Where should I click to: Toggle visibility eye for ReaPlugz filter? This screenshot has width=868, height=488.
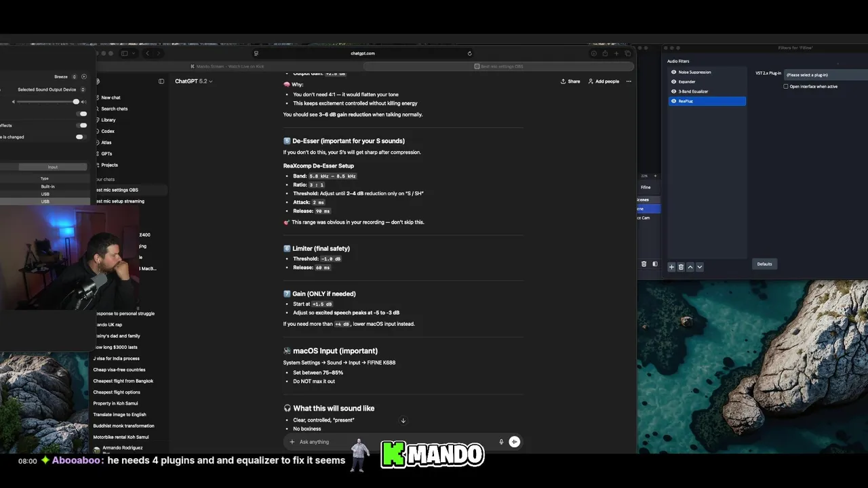pos(673,101)
